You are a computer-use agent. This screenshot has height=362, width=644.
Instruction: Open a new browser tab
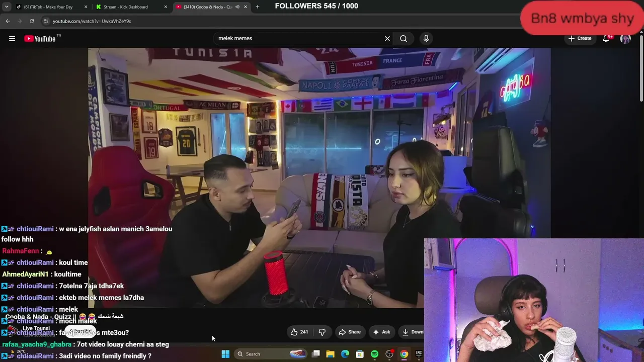pyautogui.click(x=258, y=7)
